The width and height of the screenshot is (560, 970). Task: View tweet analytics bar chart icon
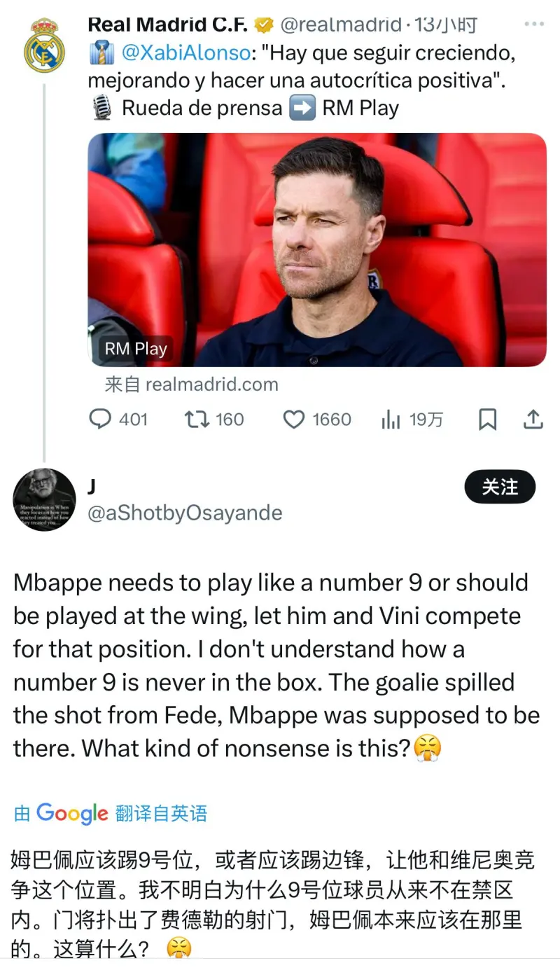[x=391, y=420]
